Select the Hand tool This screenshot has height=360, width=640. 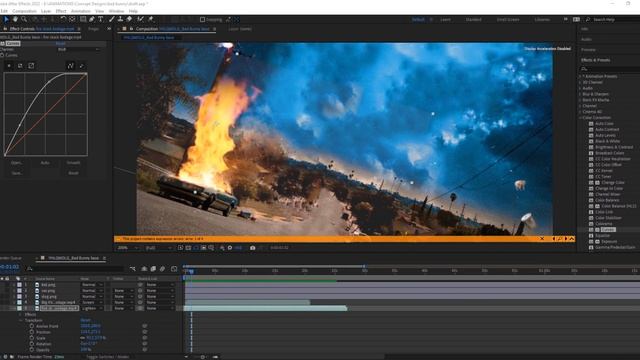click(x=15, y=19)
